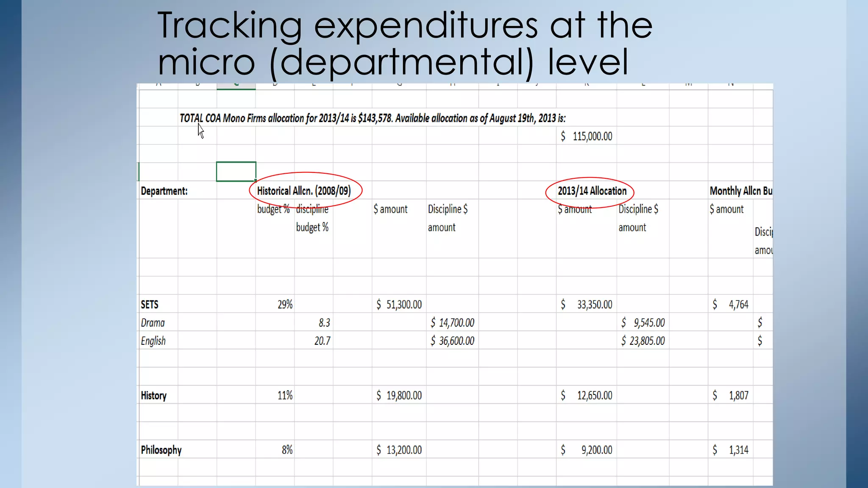Image resolution: width=868 pixels, height=488 pixels.
Task: Click the '$ 13,200.00' Philosophy historical amount
Action: pos(399,450)
